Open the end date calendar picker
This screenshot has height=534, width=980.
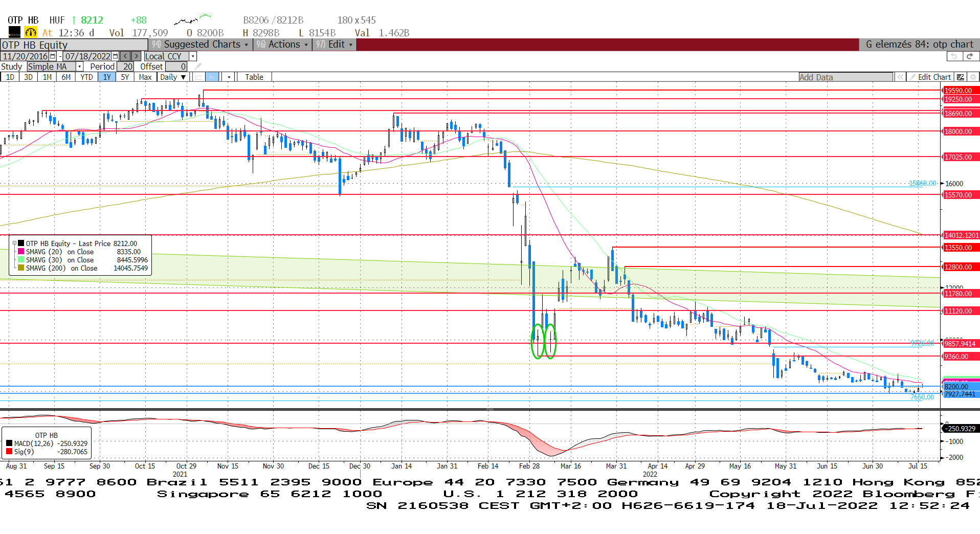[115, 56]
